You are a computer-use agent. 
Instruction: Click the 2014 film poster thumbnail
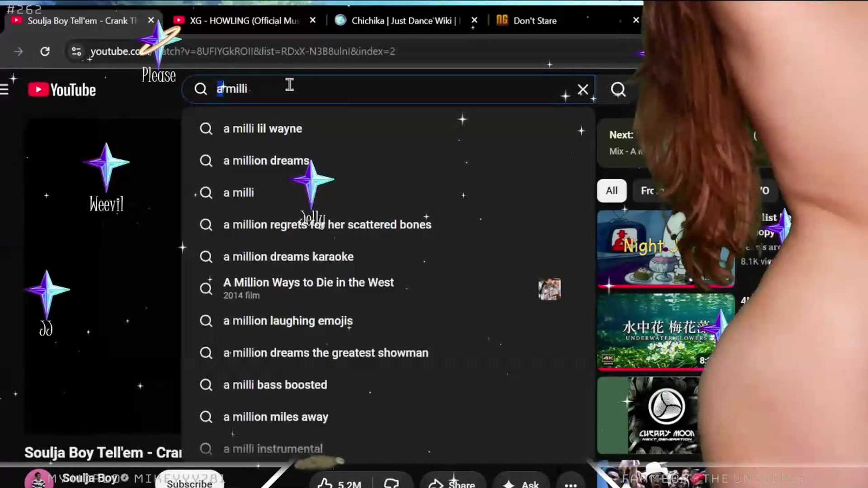tap(549, 289)
